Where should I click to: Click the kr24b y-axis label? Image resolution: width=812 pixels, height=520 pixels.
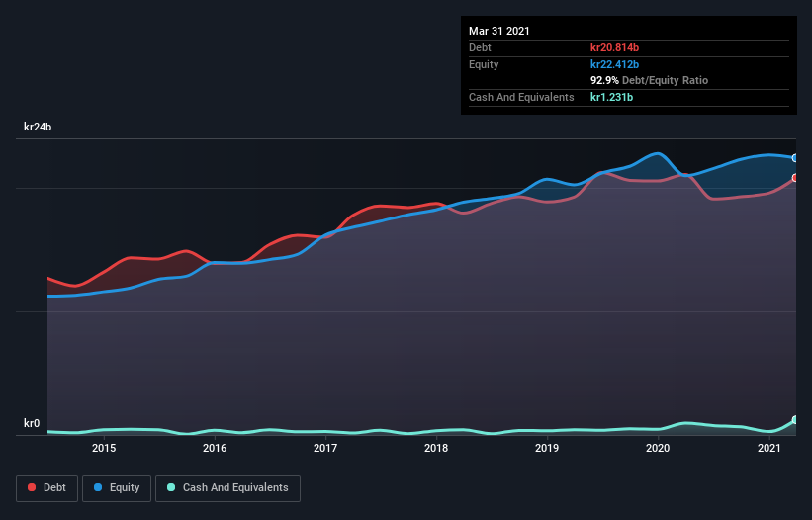coord(38,127)
